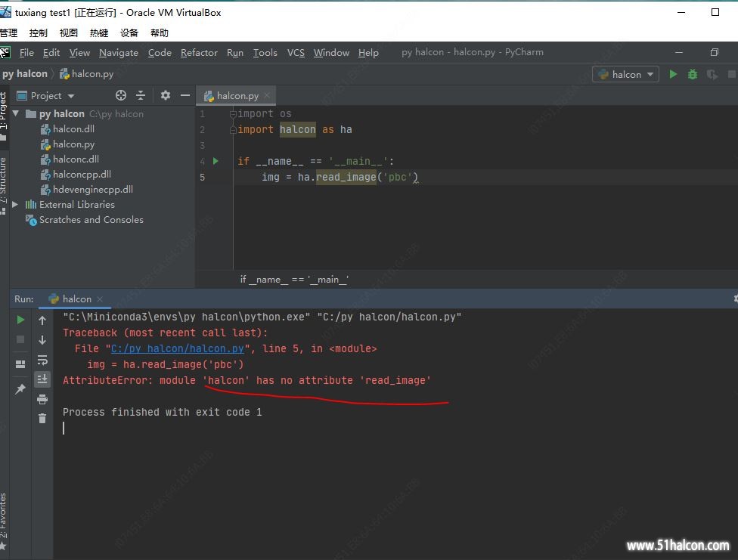Open the halcon run configuration dropdown
The height and width of the screenshot is (560, 738).
pos(625,74)
